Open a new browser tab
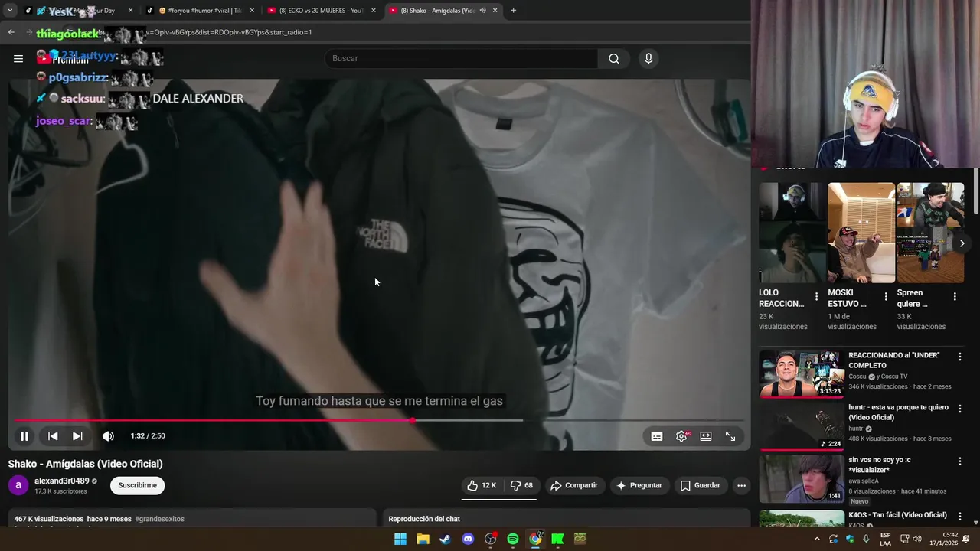 click(513, 11)
